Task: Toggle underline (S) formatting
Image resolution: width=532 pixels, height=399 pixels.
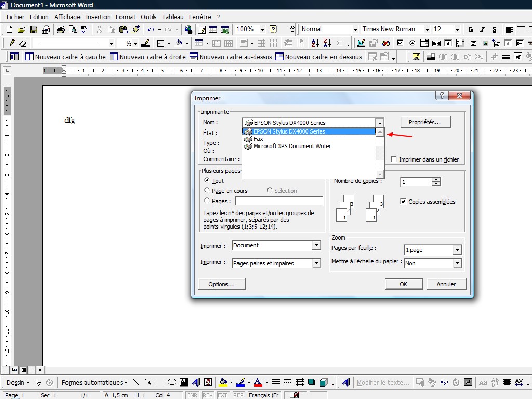Action: click(x=494, y=30)
